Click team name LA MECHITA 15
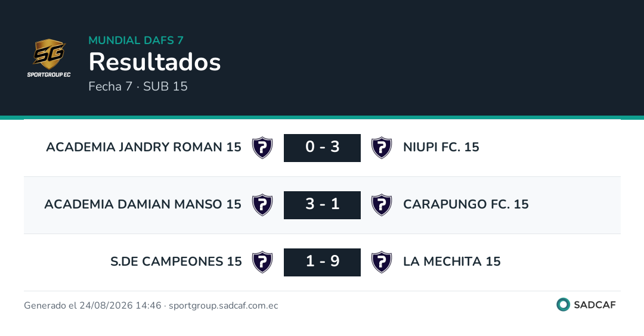The width and height of the screenshot is (644, 336). point(452,262)
